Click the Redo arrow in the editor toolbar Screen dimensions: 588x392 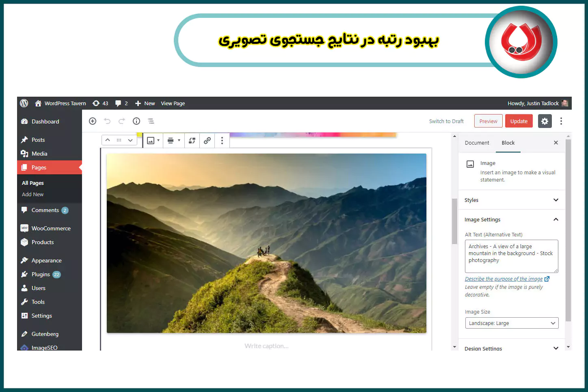(x=122, y=121)
